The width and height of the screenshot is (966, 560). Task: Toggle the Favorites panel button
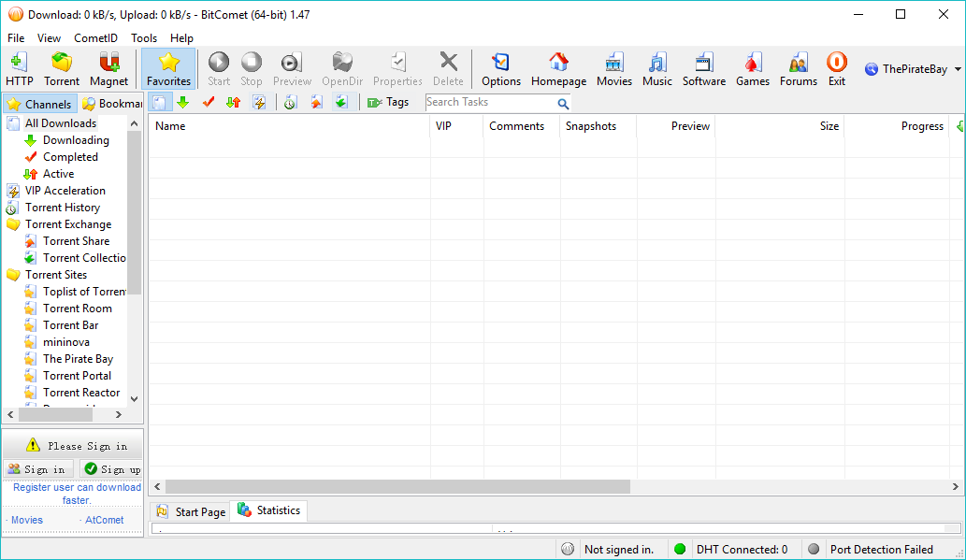168,69
